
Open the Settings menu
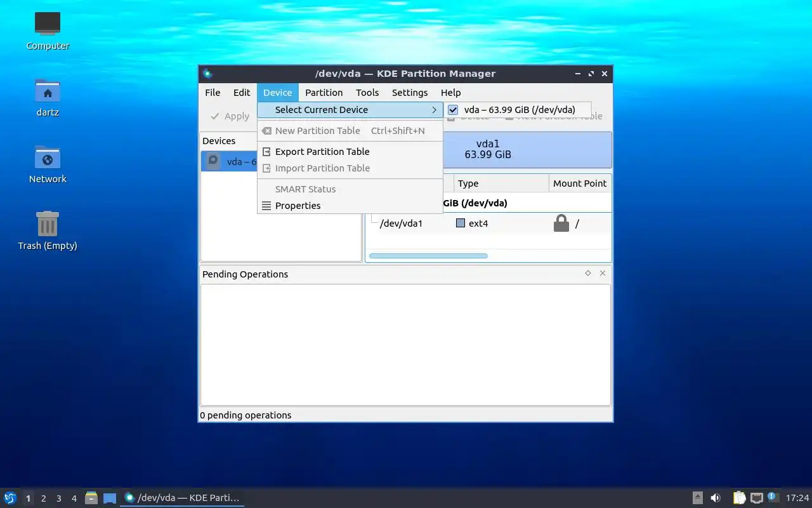pyautogui.click(x=410, y=93)
